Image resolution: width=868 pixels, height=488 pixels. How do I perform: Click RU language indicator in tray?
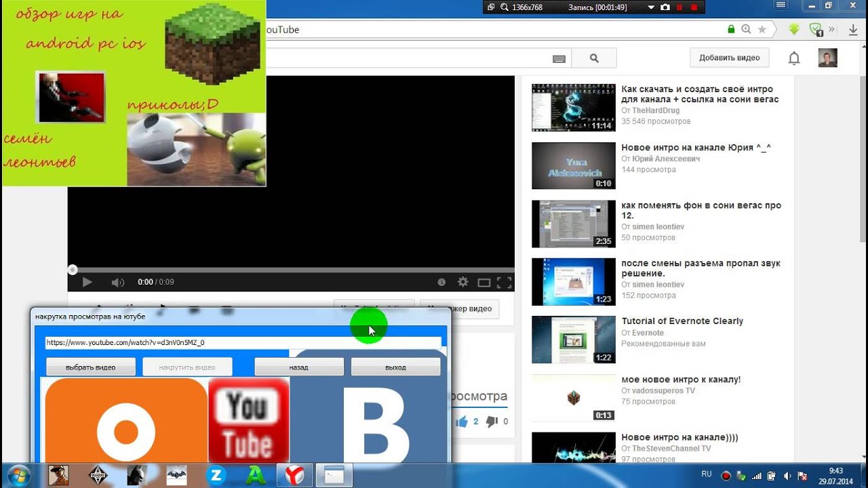pos(706,474)
